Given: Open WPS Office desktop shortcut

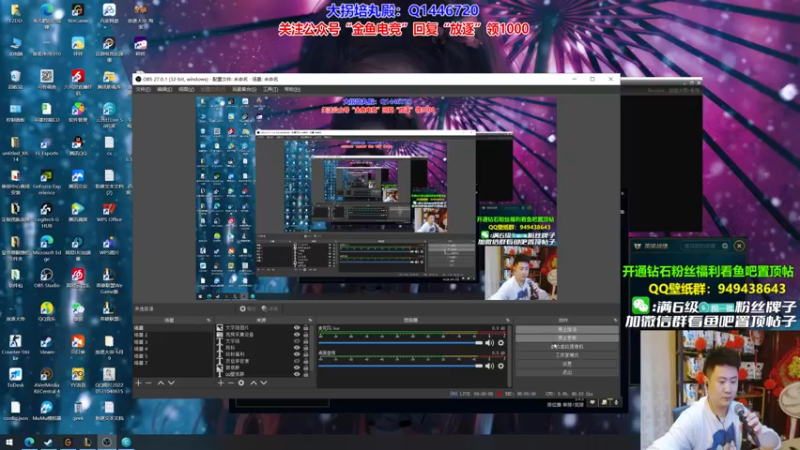Looking at the screenshot, I should (109, 212).
